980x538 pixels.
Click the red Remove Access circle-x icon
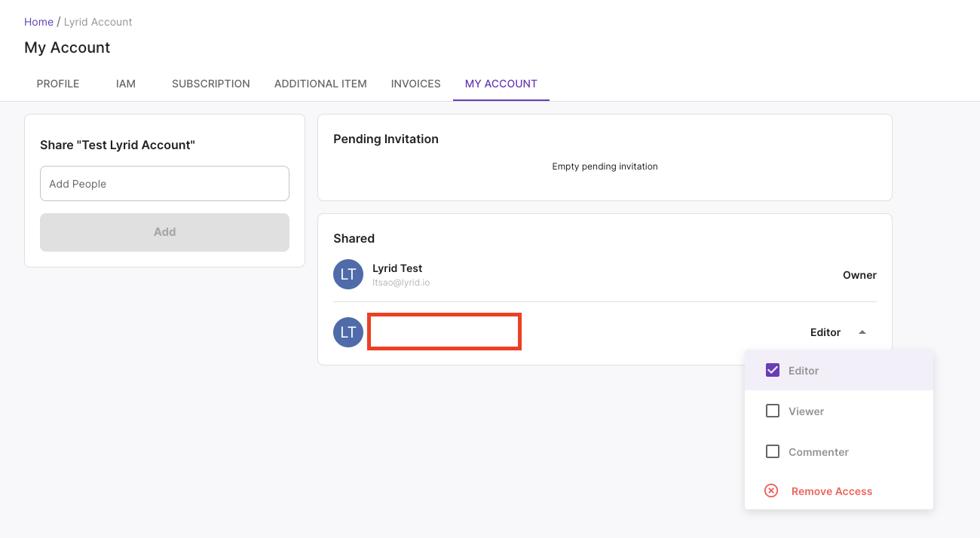coord(771,491)
